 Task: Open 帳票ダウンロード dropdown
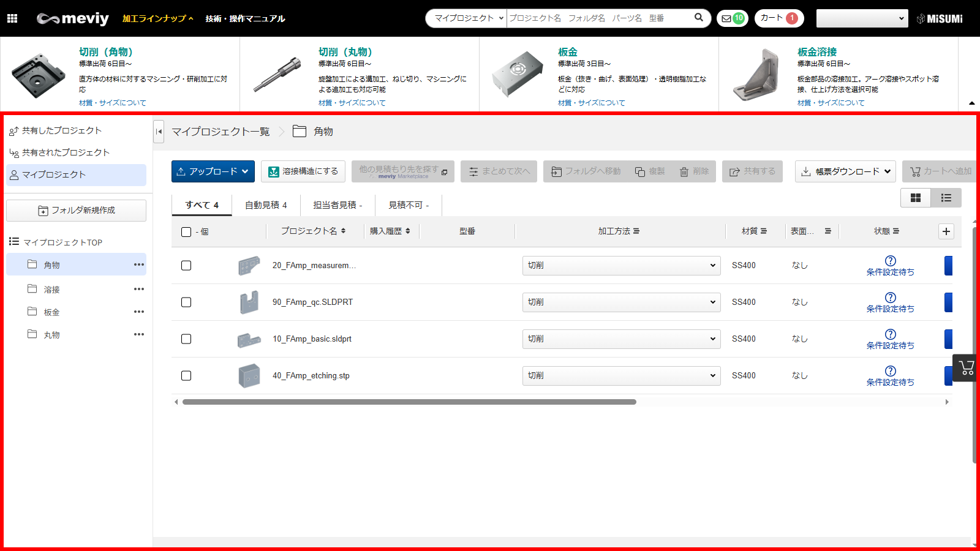[845, 171]
